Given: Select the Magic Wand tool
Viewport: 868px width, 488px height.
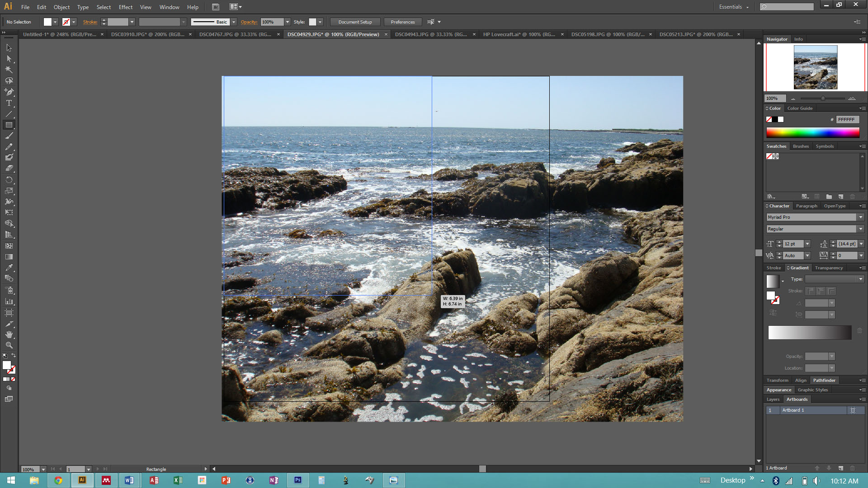Looking at the screenshot, I should click(x=9, y=70).
